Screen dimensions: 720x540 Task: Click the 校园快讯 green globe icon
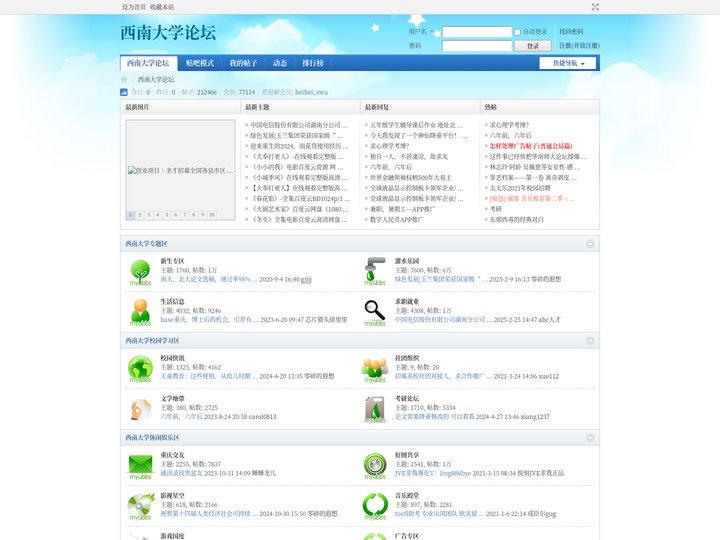pos(141,369)
